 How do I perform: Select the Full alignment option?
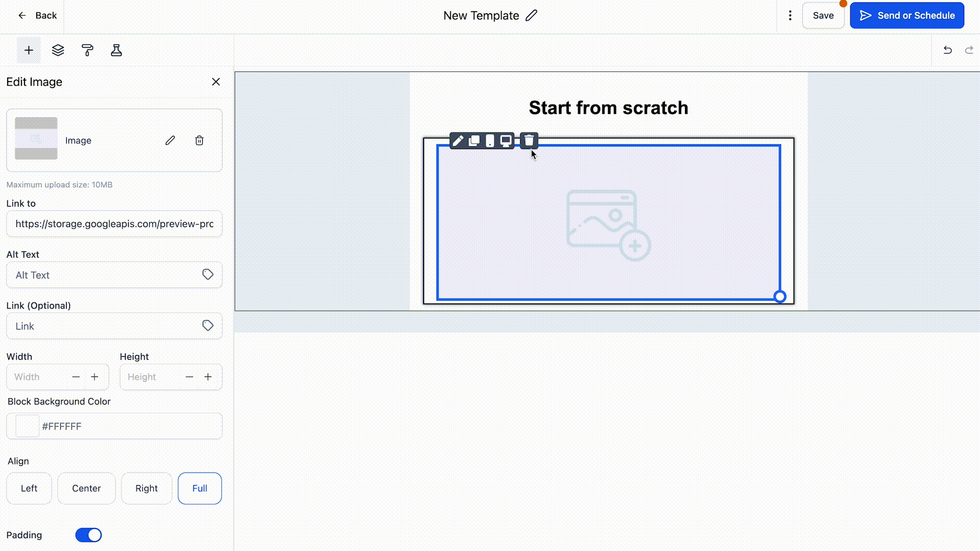tap(200, 488)
